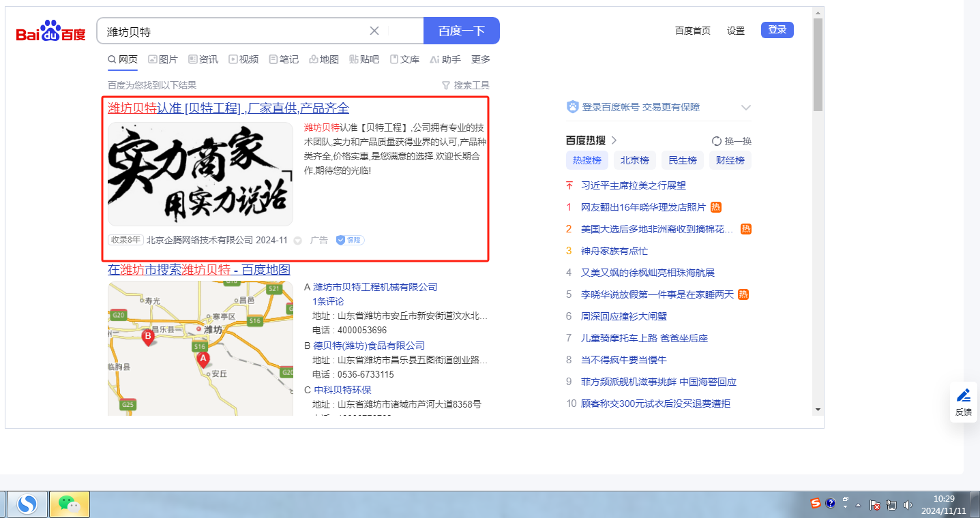The width and height of the screenshot is (980, 518).
Task: Switch to the 图片 tab
Action: pyautogui.click(x=163, y=59)
